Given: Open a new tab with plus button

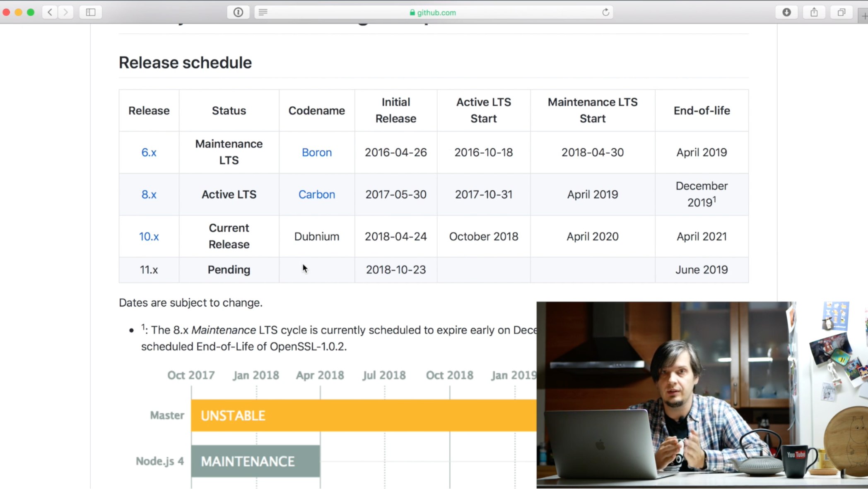Looking at the screenshot, I should pyautogui.click(x=864, y=16).
